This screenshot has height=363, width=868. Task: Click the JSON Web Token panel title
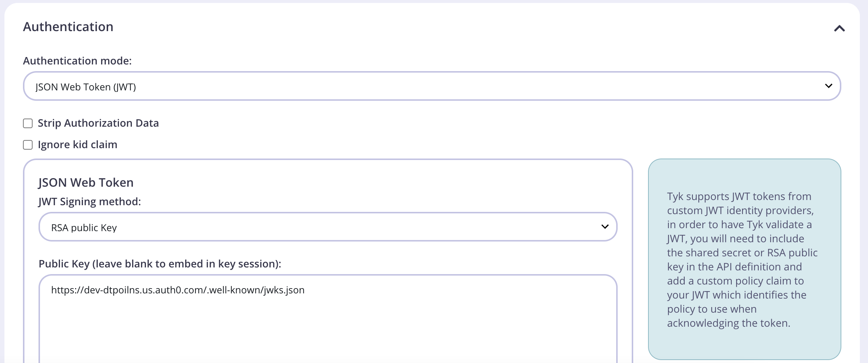85,182
